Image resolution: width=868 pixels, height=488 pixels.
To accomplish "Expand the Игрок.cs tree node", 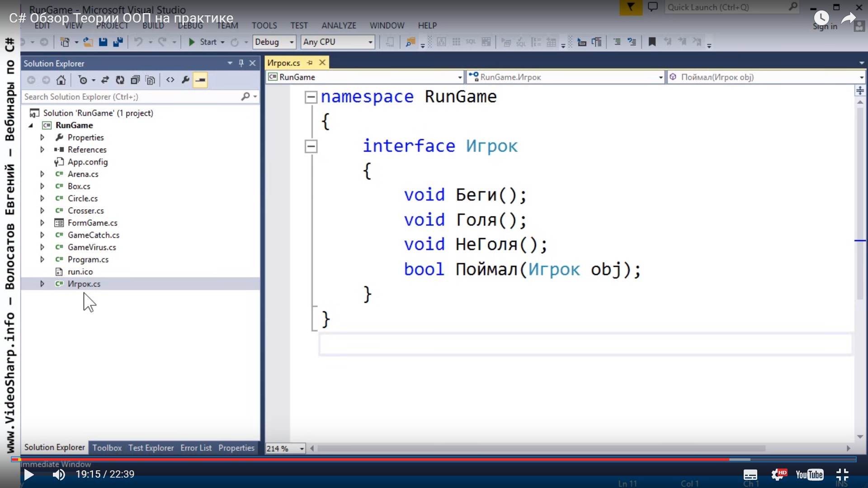I will [x=42, y=284].
